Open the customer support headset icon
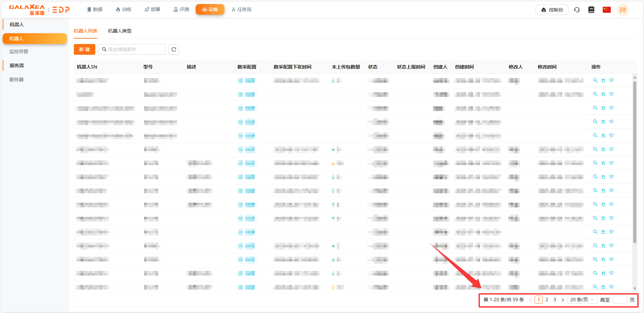Image resolution: width=644 pixels, height=313 pixels. pos(577,10)
